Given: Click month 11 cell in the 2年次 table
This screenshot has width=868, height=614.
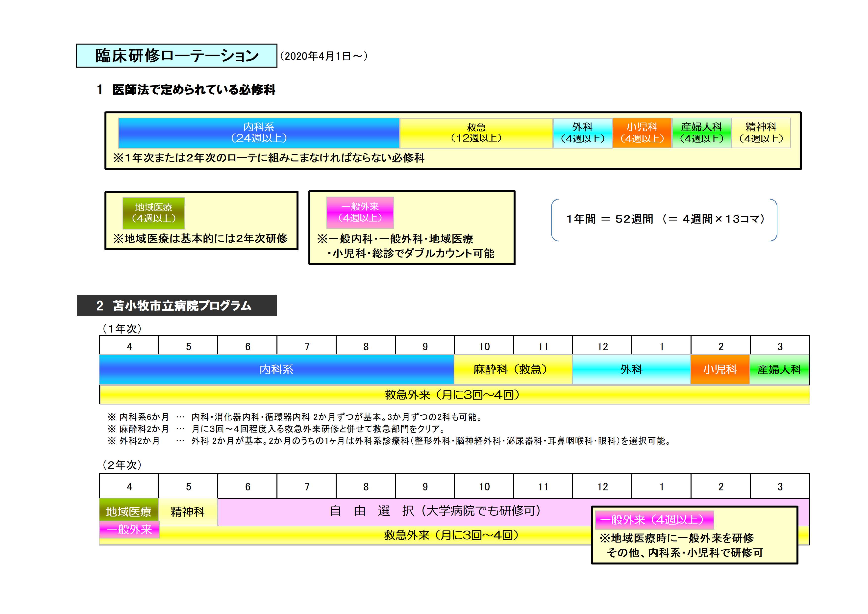Looking at the screenshot, I should click(543, 486).
